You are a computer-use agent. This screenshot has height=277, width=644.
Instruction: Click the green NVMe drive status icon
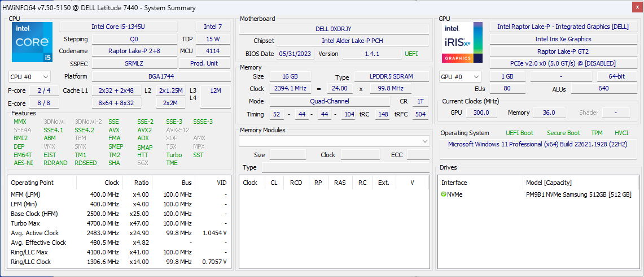tap(444, 194)
